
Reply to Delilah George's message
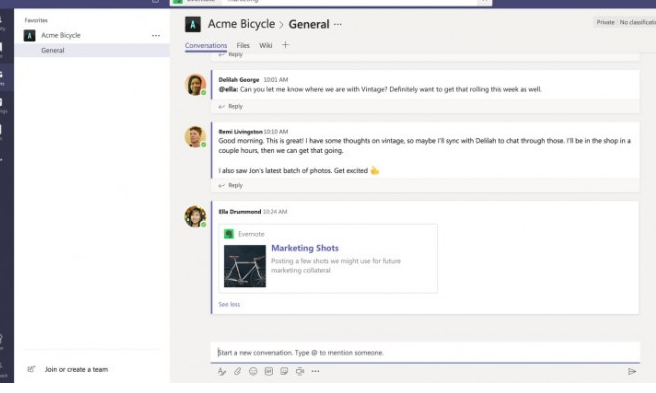(x=231, y=106)
